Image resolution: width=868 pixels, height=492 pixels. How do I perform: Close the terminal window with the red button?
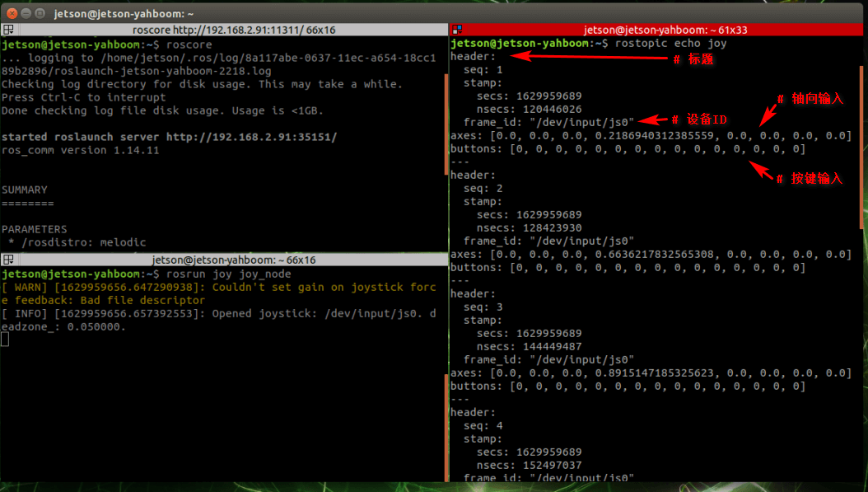coord(12,13)
